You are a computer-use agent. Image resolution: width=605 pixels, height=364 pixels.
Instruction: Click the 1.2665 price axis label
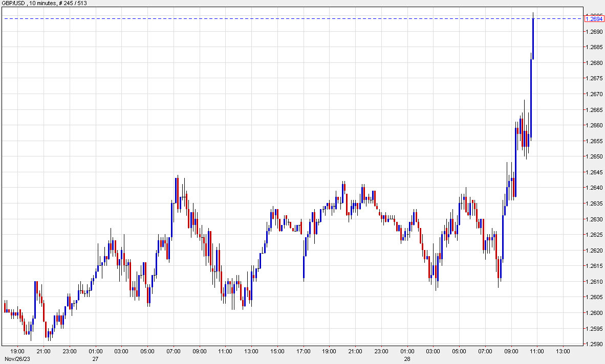pos(594,110)
